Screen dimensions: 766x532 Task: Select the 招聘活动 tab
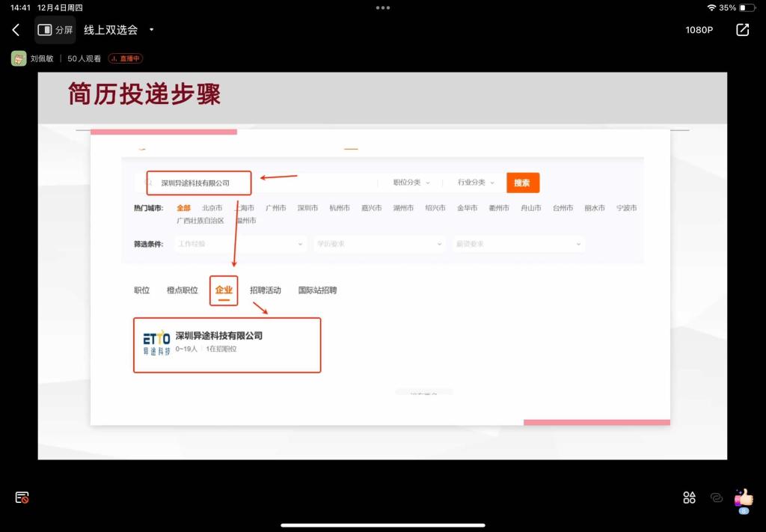tap(266, 290)
